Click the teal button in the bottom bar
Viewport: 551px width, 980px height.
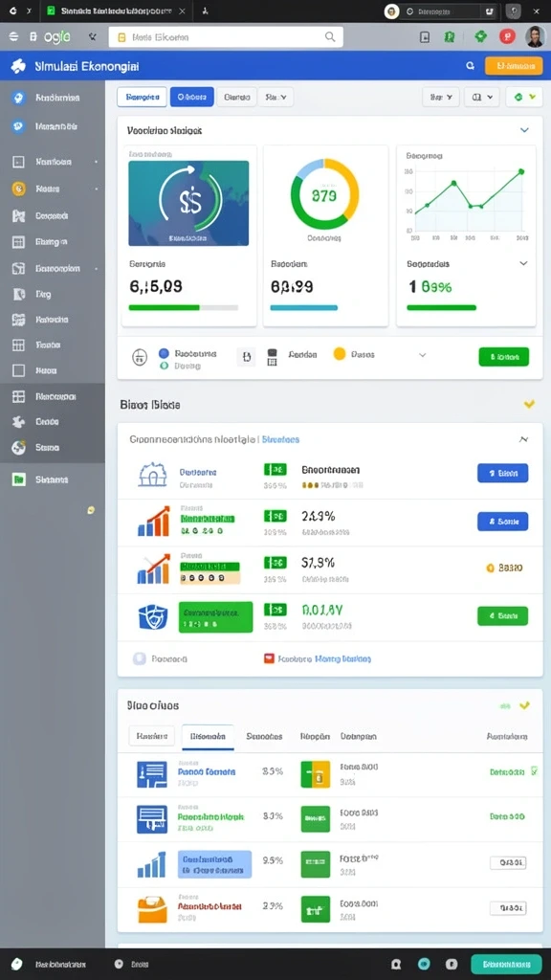(x=506, y=964)
